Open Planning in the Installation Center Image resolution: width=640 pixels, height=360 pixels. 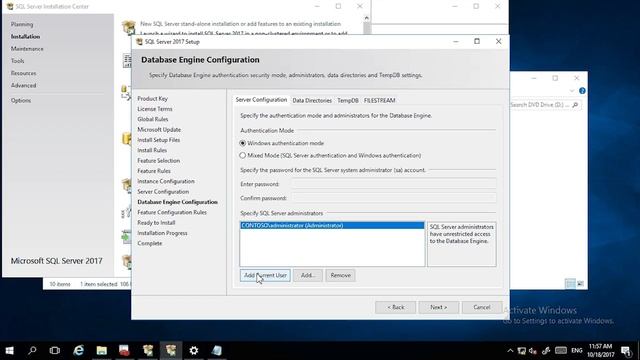tap(22, 24)
